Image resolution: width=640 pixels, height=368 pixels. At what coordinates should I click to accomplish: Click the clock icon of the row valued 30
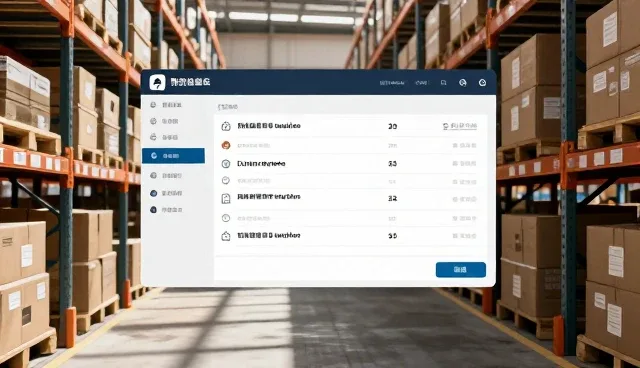click(226, 126)
